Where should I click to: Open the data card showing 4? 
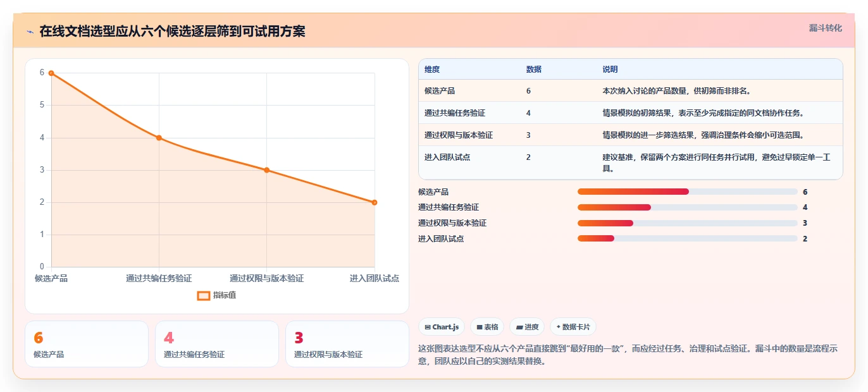tap(217, 344)
